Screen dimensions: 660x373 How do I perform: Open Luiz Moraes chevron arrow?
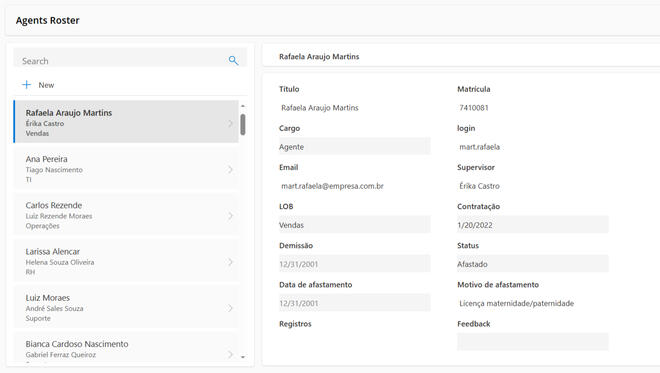coord(230,308)
